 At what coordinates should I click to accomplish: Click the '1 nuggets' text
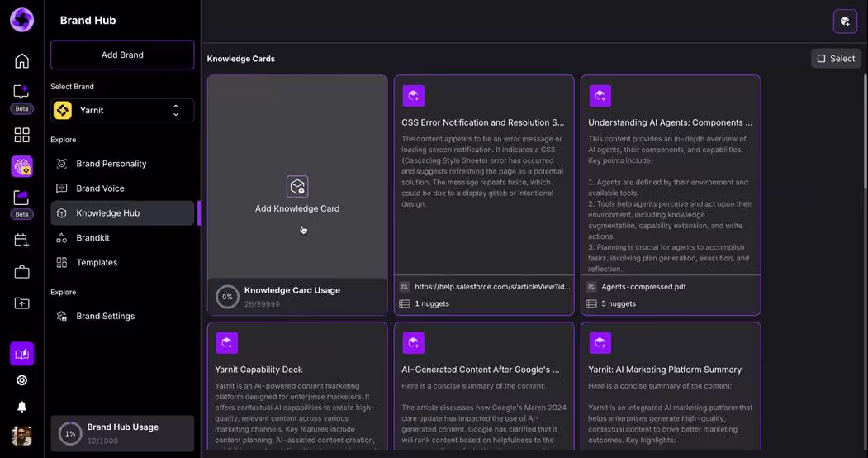tap(432, 303)
